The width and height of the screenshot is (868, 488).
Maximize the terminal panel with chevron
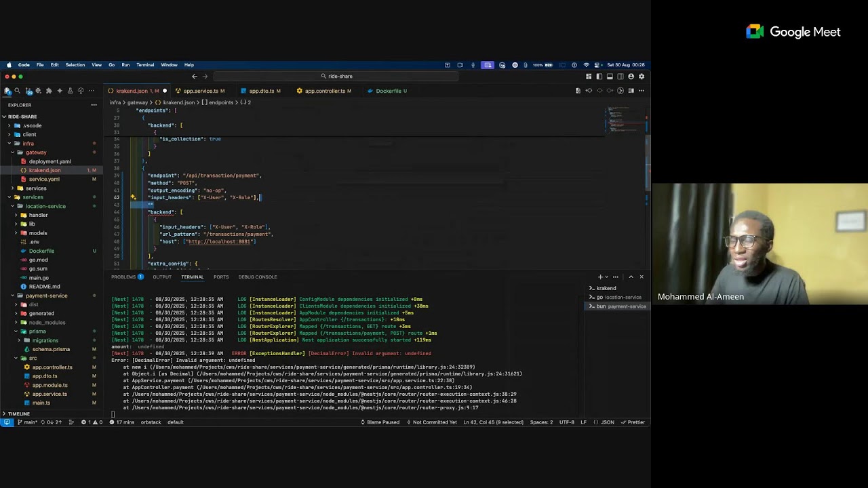[631, 277]
